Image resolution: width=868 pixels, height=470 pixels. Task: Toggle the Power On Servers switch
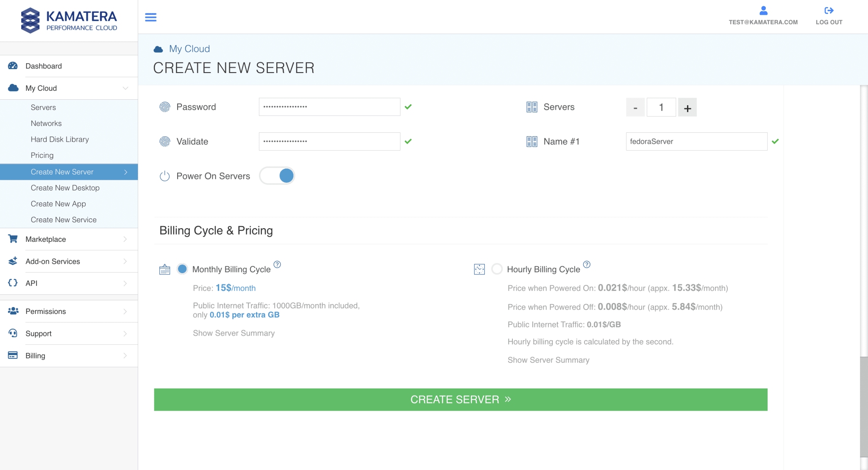pos(277,176)
